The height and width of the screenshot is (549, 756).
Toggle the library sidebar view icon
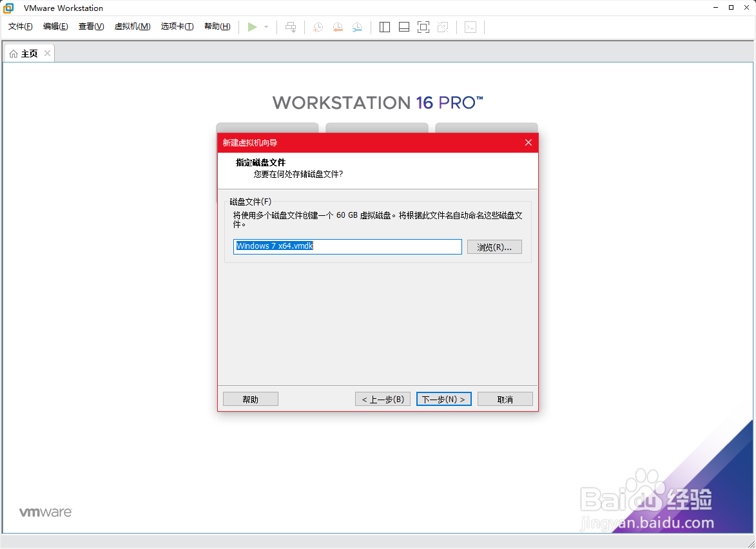[385, 27]
